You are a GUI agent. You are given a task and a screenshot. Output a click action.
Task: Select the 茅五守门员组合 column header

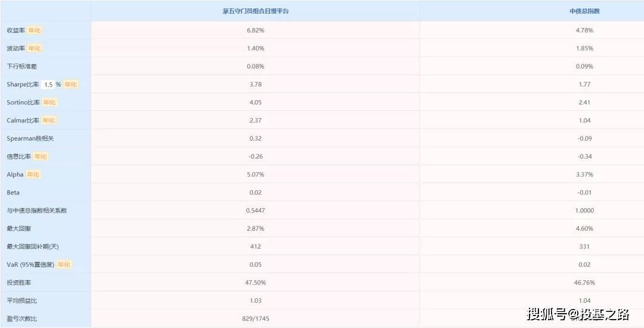[255, 11]
